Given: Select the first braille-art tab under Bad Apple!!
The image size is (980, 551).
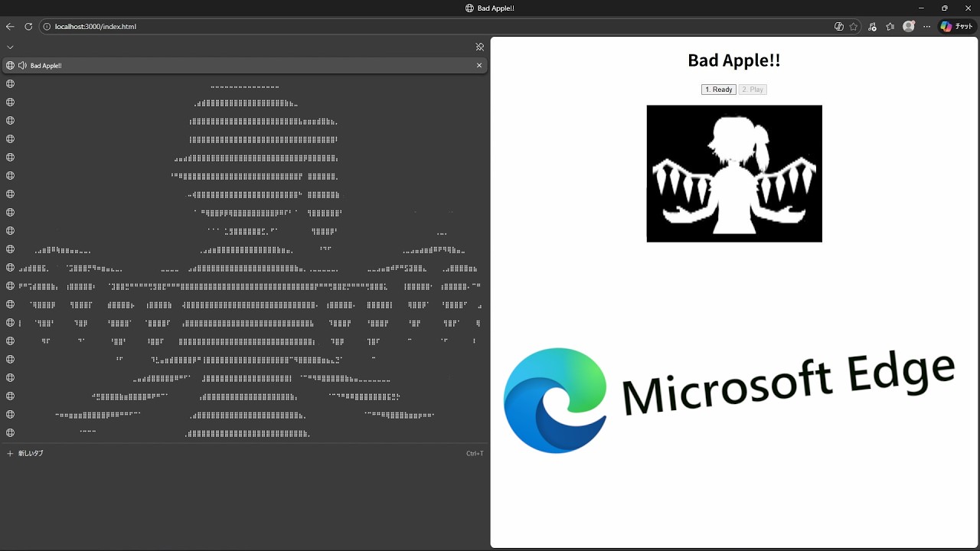Looking at the screenshot, I should coord(245,83).
